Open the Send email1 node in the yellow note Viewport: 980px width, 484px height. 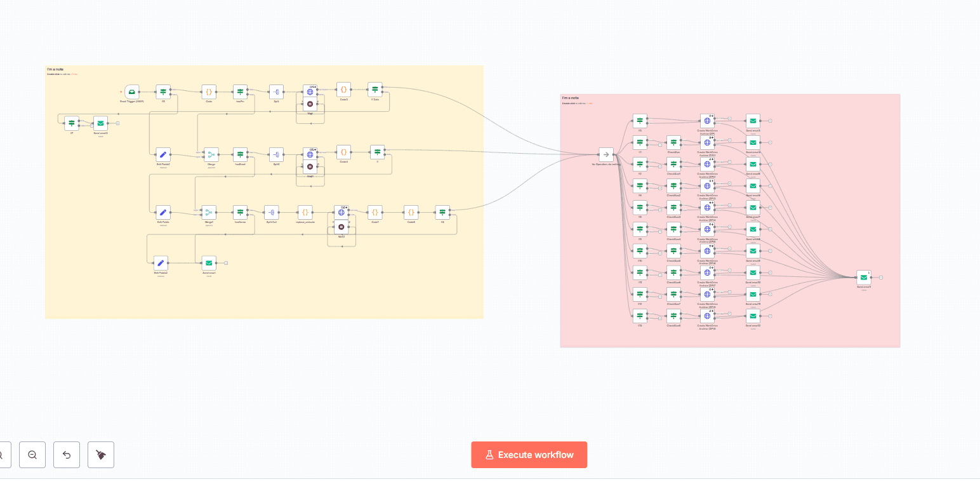pos(209,263)
